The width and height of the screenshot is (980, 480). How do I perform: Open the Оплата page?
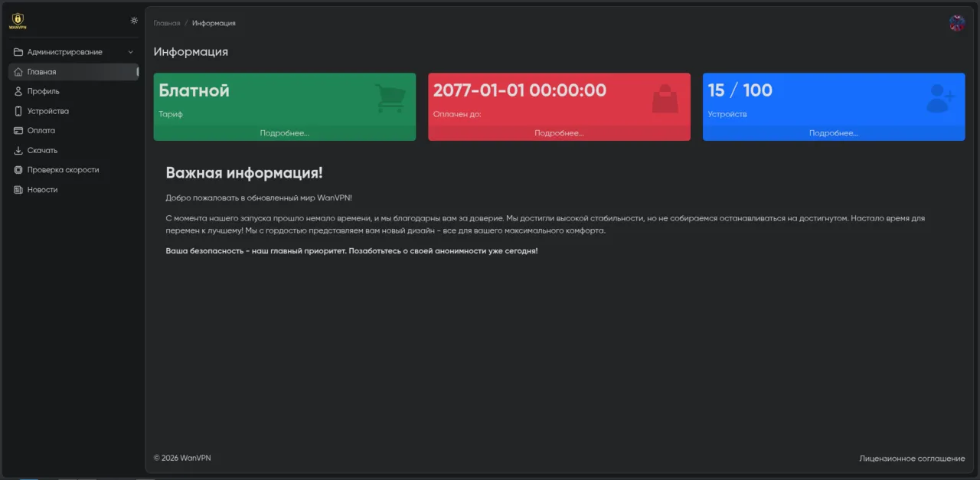[73, 131]
